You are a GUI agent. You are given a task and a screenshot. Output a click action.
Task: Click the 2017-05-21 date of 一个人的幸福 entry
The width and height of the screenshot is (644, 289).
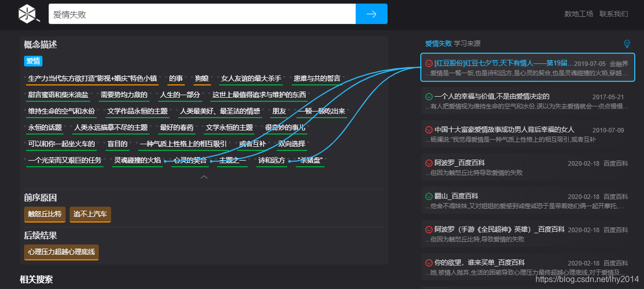608,97
